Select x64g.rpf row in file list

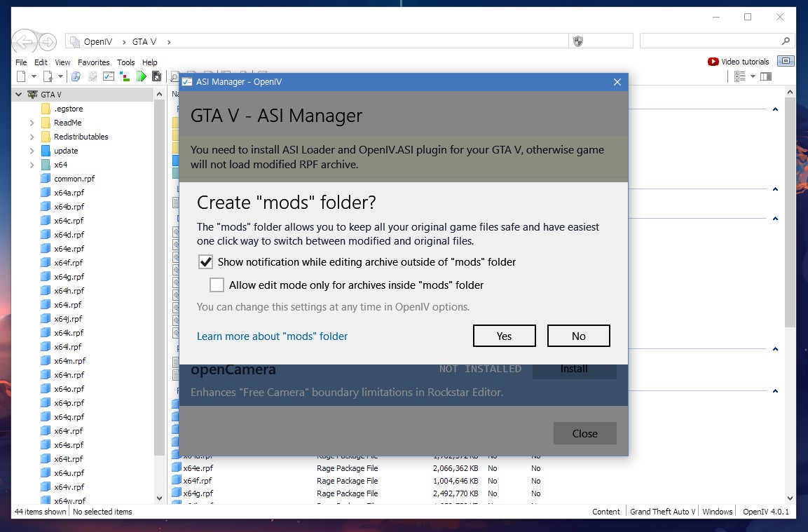(356, 493)
